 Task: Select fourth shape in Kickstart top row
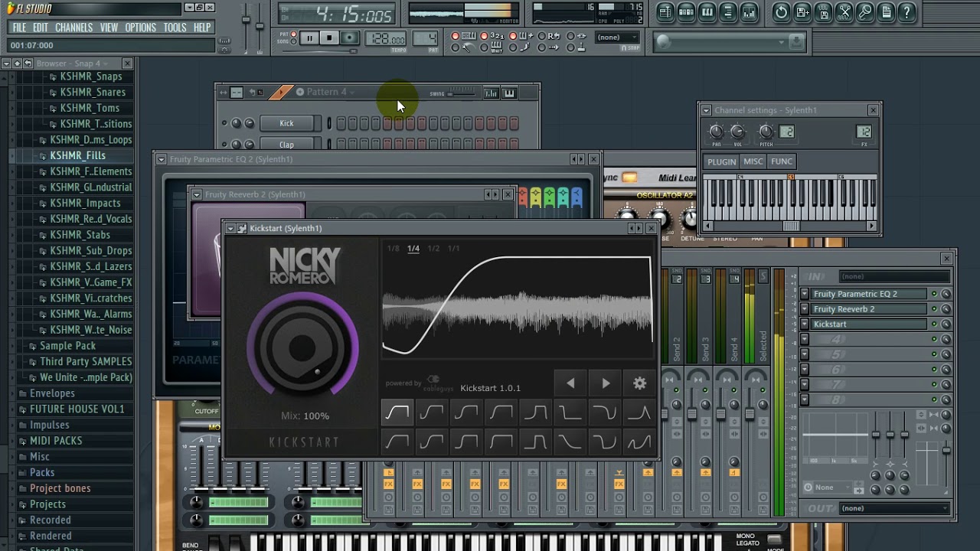point(501,413)
